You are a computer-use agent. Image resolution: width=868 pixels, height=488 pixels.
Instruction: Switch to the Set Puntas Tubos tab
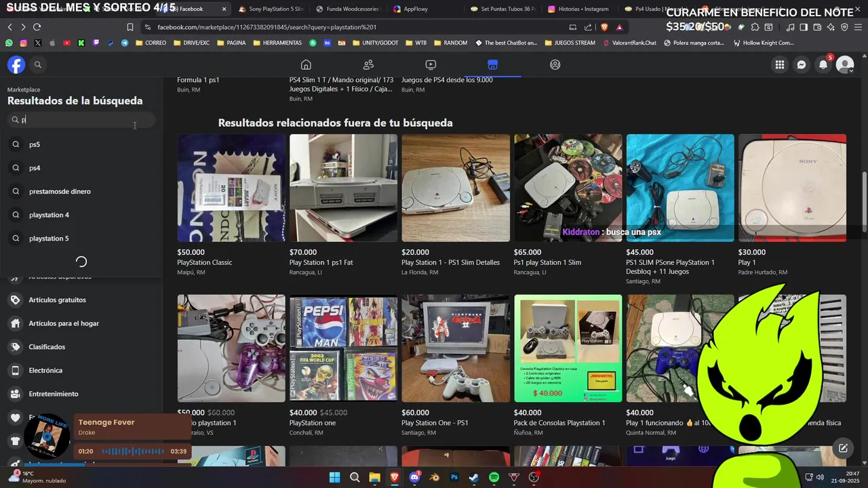(502, 9)
